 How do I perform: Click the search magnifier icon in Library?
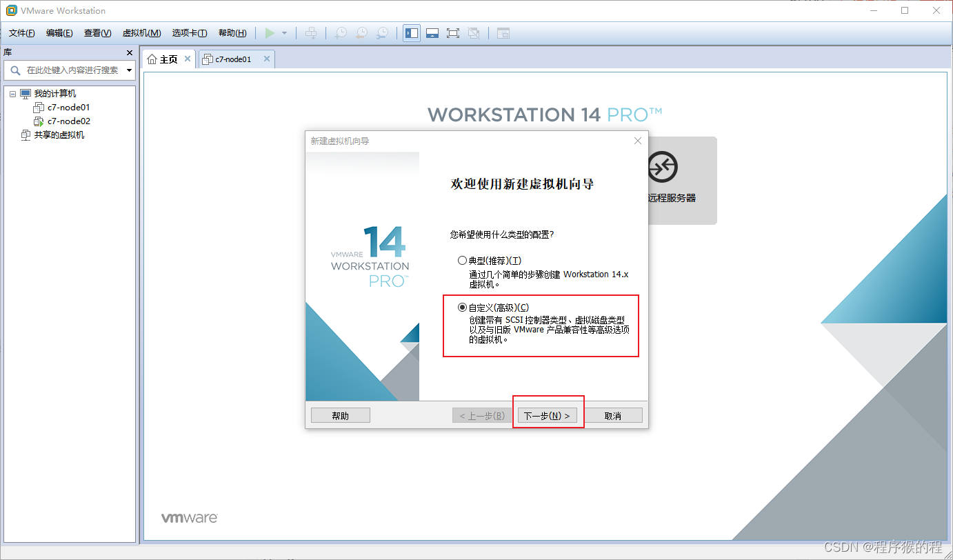tap(14, 70)
